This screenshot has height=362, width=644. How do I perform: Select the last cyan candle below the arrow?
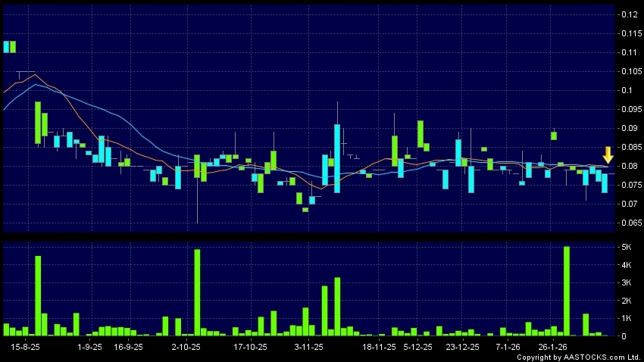pos(605,182)
